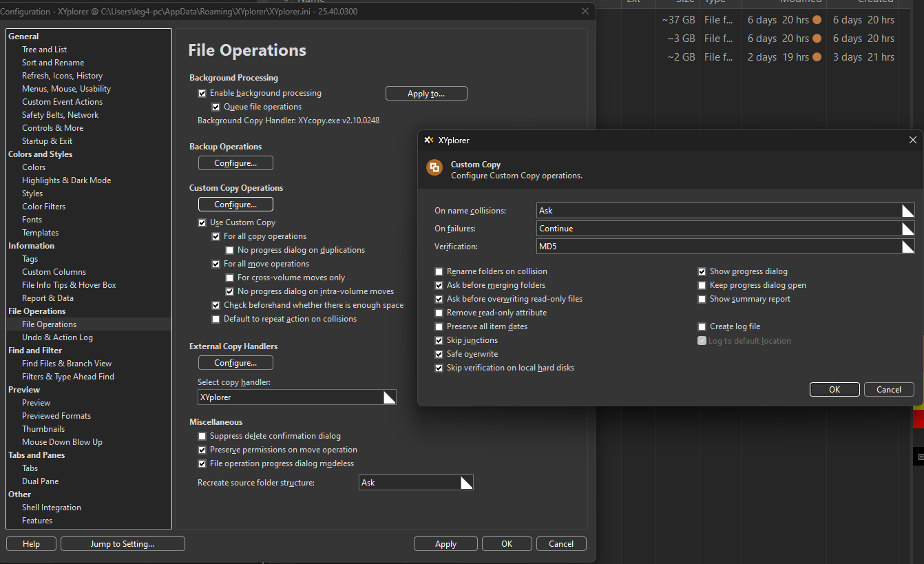Enable For cross-volume moves only

[229, 278]
